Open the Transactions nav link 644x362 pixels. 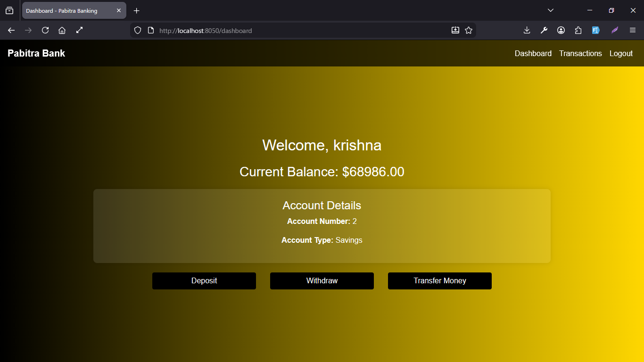click(580, 53)
